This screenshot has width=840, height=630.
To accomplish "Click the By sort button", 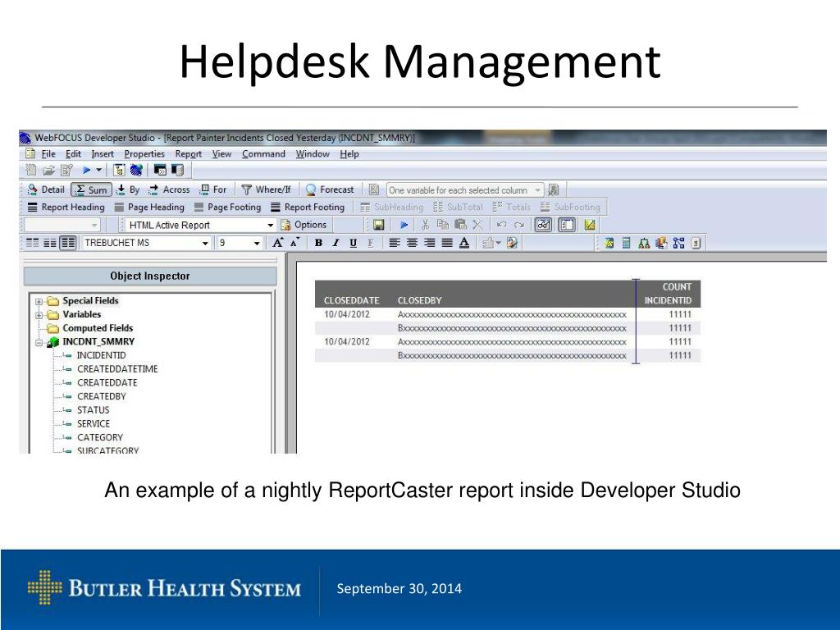I will [128, 189].
